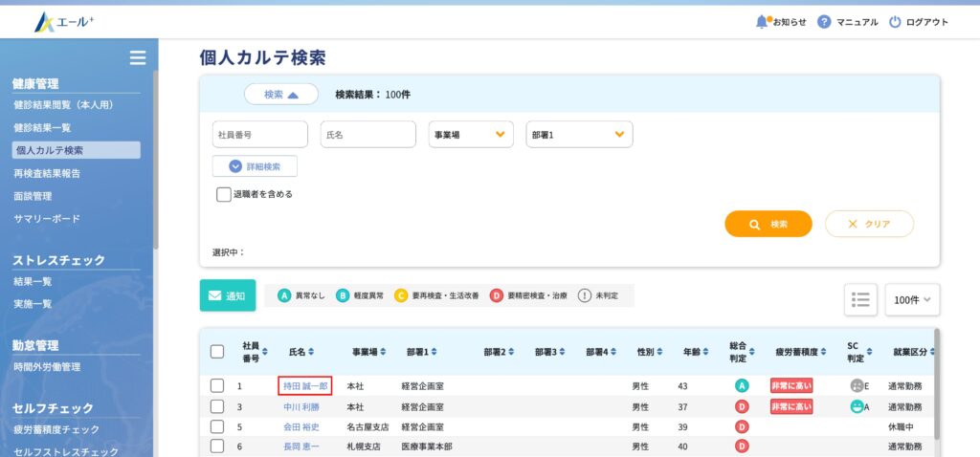Click the SC判定 face icon for 中川 利勝
The height and width of the screenshot is (457, 980).
coord(857,406)
